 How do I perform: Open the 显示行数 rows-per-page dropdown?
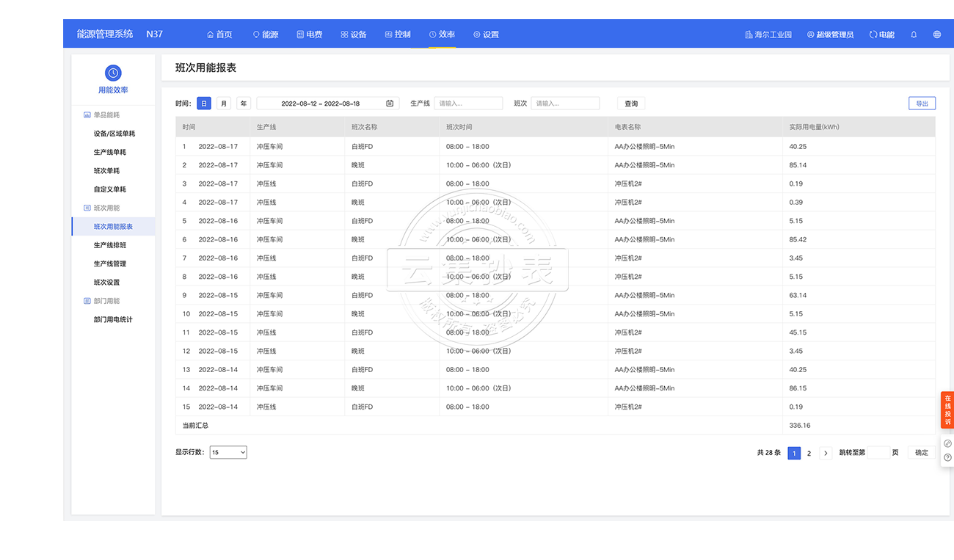point(228,453)
